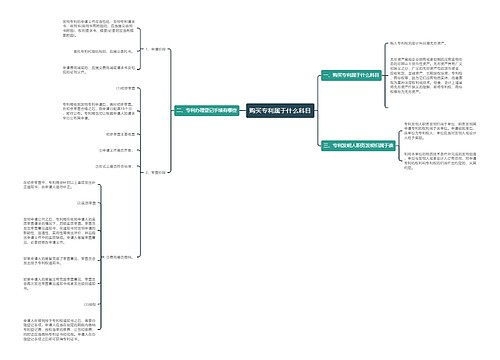The height and width of the screenshot is (360, 500).
Task: Click second paragraph under 专利发明人 branch
Action: (x=440, y=161)
